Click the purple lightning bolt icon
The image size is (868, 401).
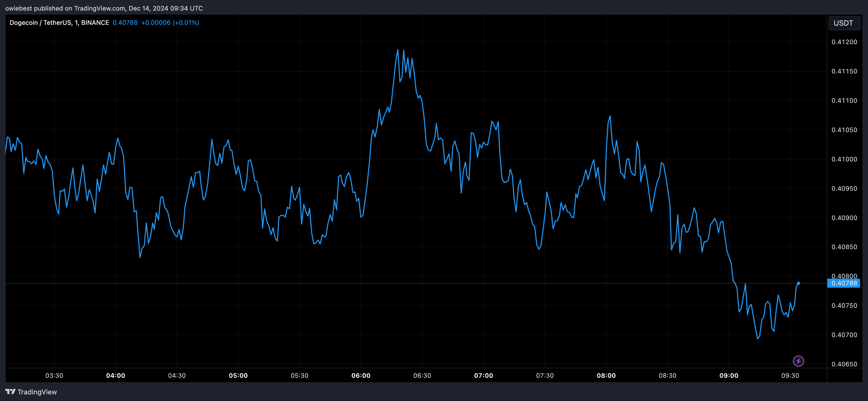798,361
